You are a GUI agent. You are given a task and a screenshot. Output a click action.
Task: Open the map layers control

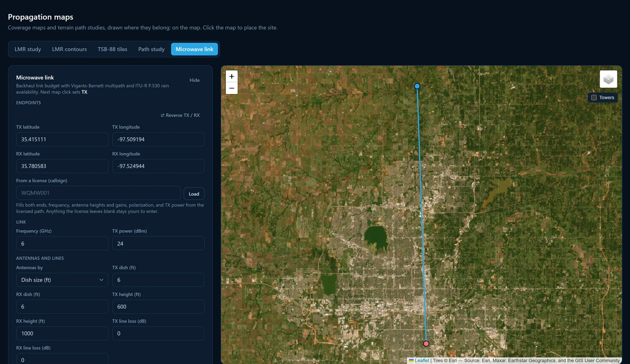(x=608, y=79)
